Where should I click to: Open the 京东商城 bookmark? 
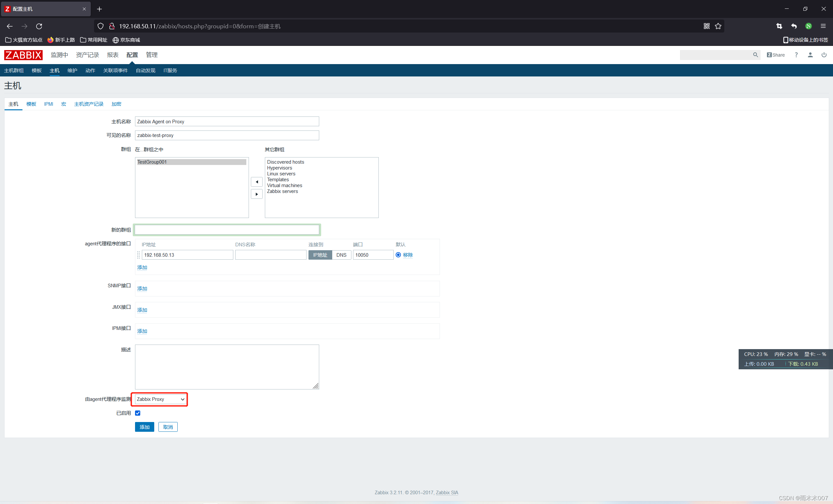tap(126, 40)
